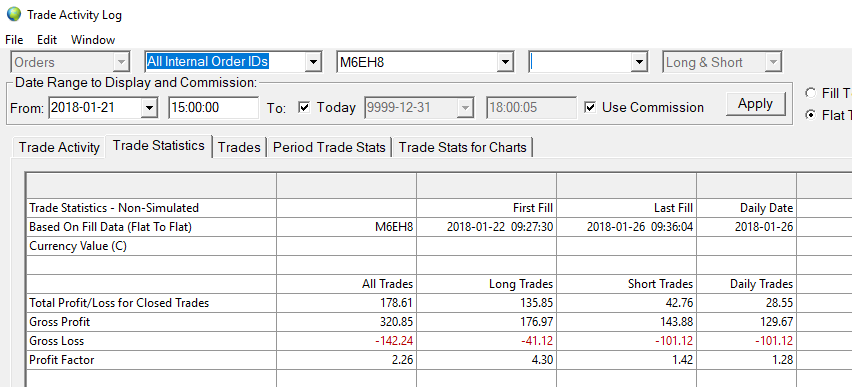Click profit factor value 2.26

347,360
